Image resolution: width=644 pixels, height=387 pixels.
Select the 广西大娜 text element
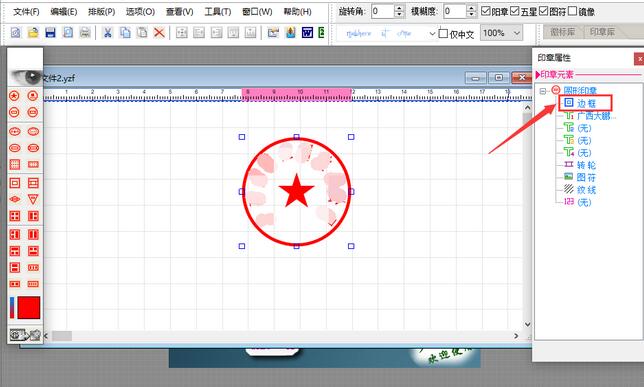tap(596, 116)
